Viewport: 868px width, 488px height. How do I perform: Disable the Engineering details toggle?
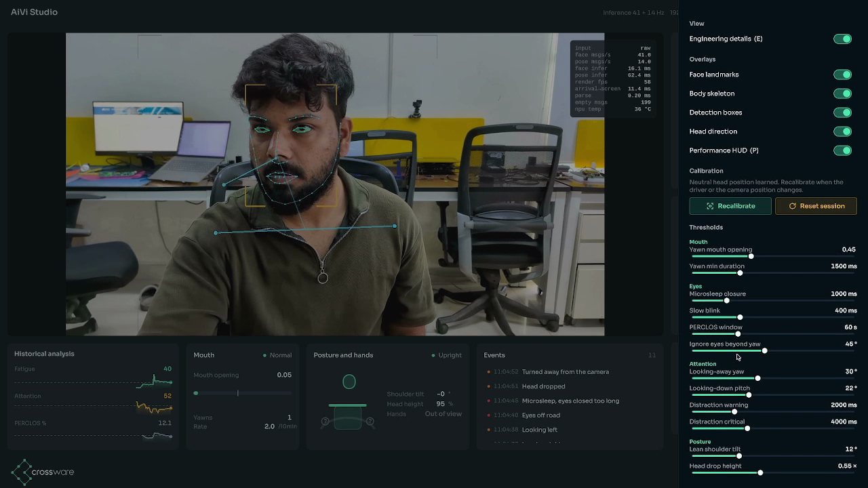[842, 39]
